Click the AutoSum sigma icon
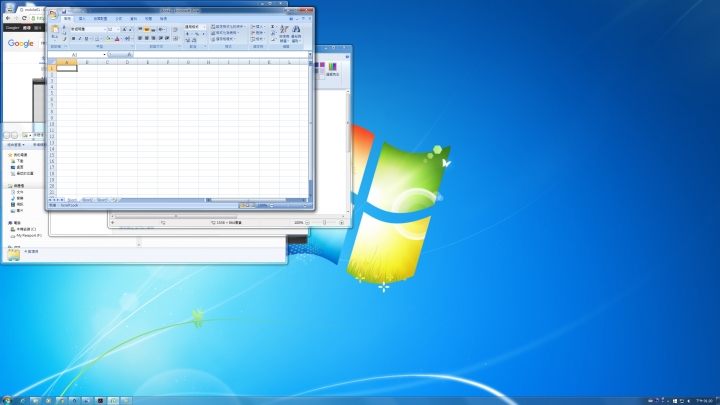The height and width of the screenshot is (405, 720). tap(272, 26)
